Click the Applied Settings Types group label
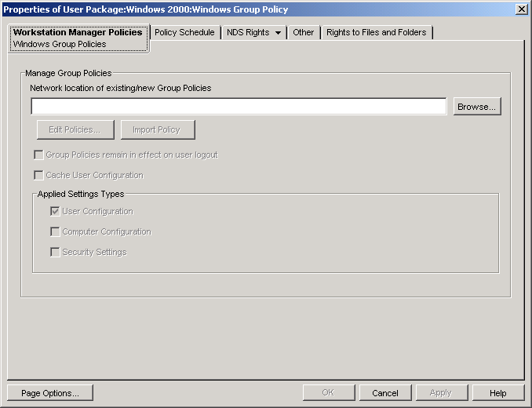Screen dimensions: 532x408 (81, 194)
